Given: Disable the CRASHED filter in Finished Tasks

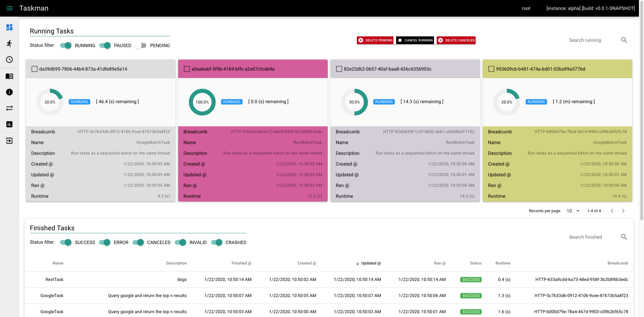Looking at the screenshot, I should (x=217, y=242).
